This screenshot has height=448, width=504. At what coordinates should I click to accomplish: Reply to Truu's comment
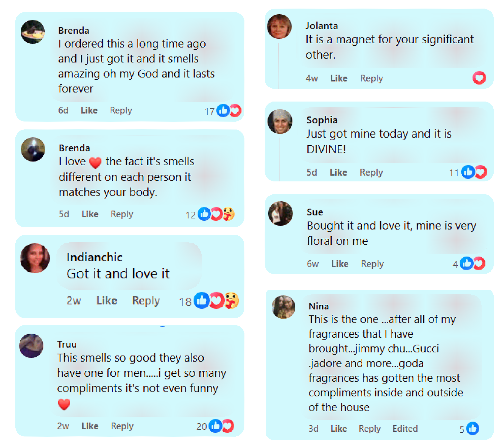[x=122, y=426]
